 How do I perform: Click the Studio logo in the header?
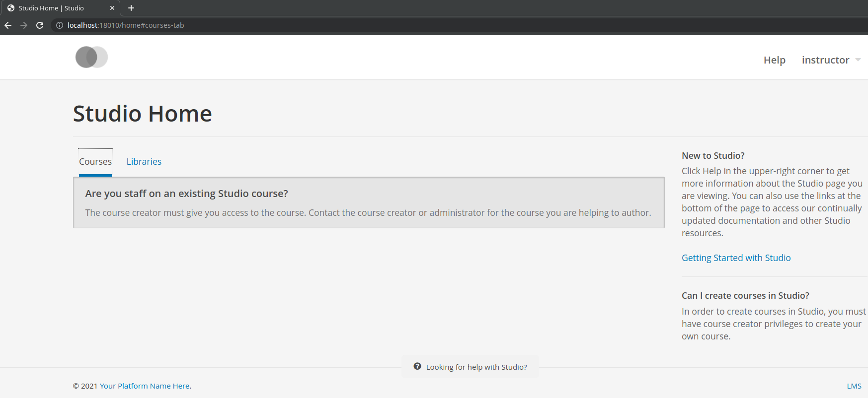pyautogui.click(x=91, y=57)
